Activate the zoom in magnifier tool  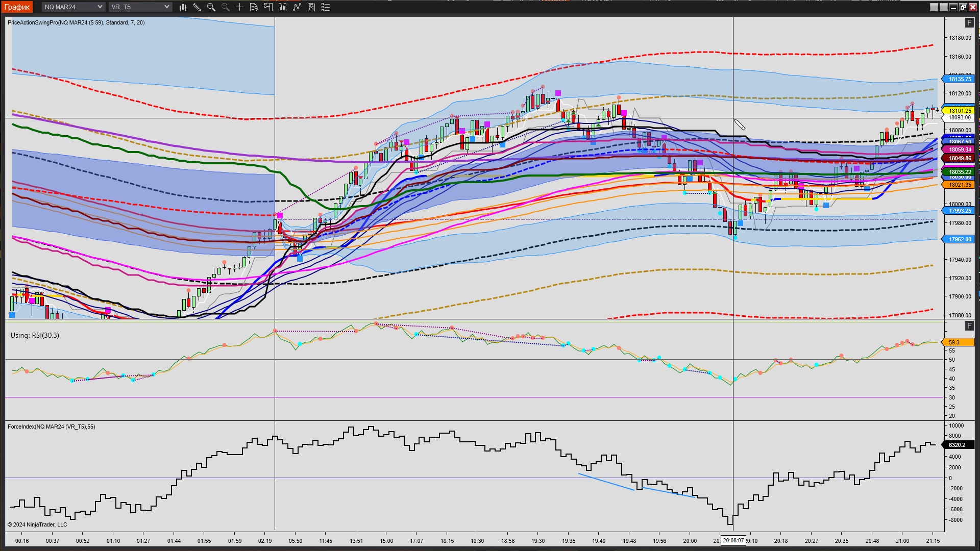tap(211, 7)
